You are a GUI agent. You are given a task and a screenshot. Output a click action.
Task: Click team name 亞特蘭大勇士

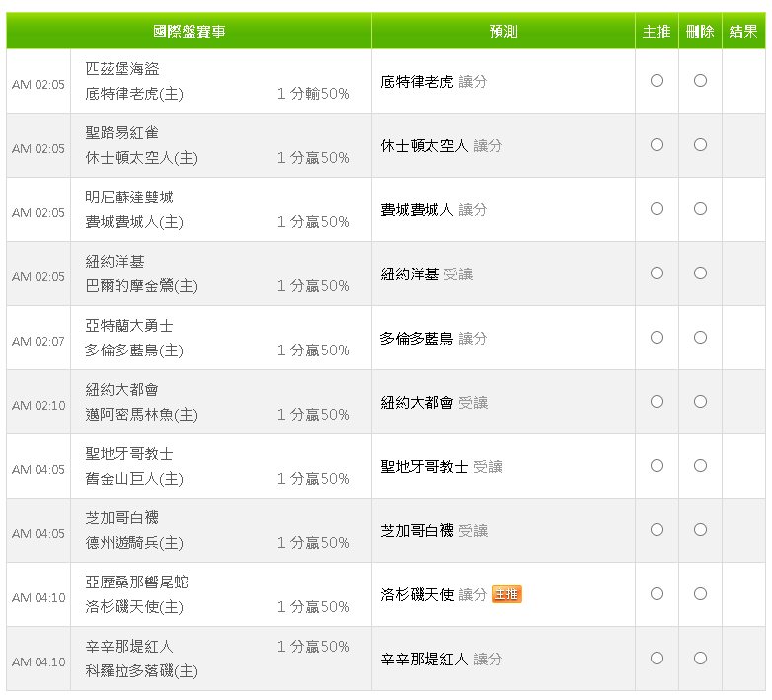pyautogui.click(x=129, y=326)
